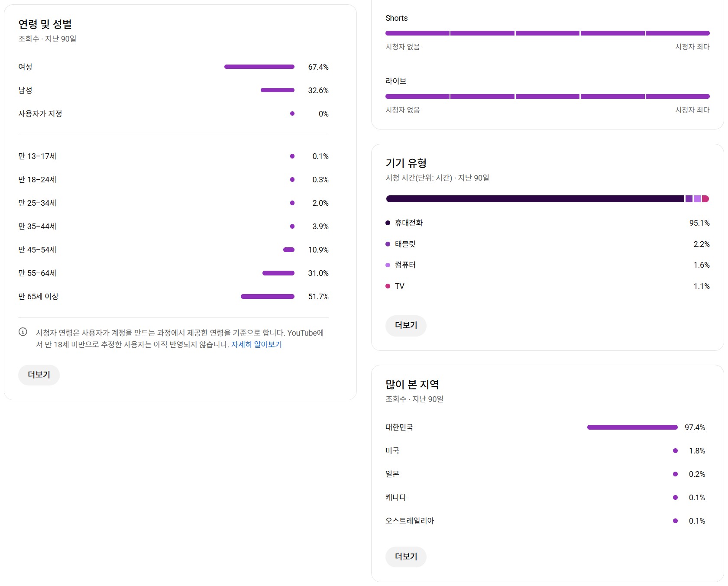Click the 여성 67.4% bar

259,67
